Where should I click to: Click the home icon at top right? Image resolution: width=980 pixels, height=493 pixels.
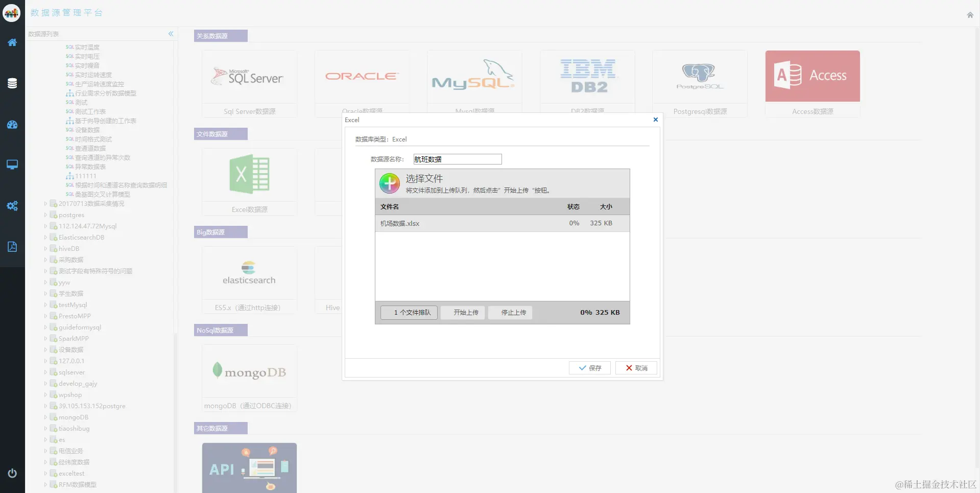[x=970, y=15]
